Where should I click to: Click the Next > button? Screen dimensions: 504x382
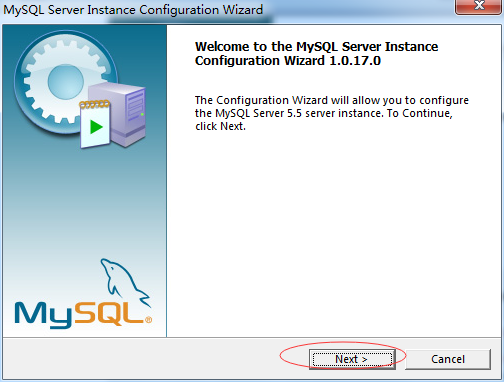point(352,359)
